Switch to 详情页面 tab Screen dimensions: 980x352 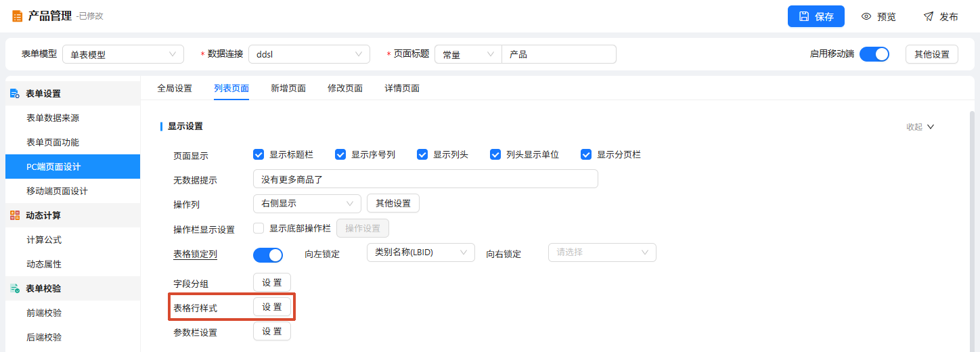(402, 88)
